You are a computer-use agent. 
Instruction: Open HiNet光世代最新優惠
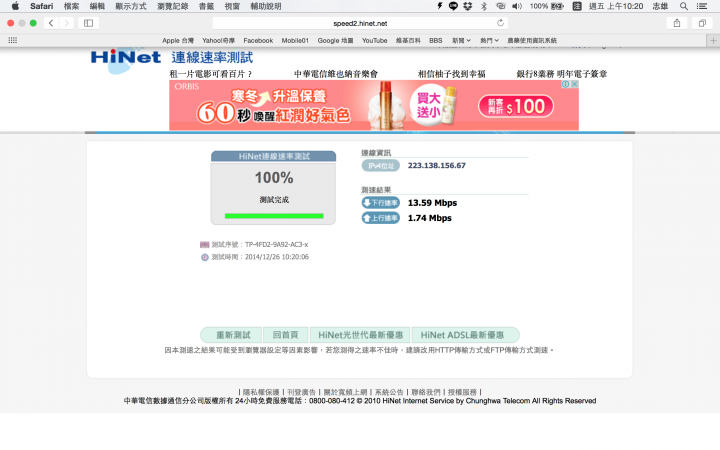tap(360, 335)
